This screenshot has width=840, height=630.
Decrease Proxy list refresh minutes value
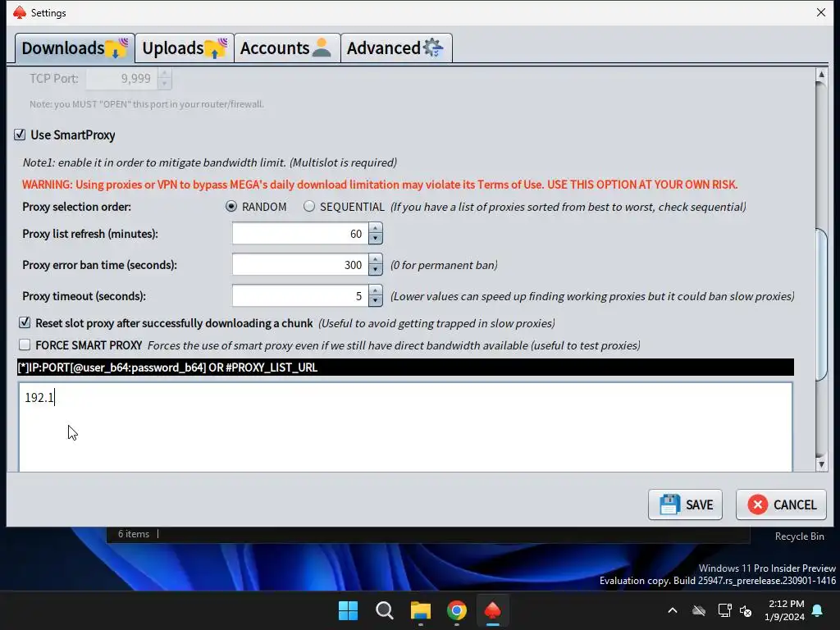376,239
